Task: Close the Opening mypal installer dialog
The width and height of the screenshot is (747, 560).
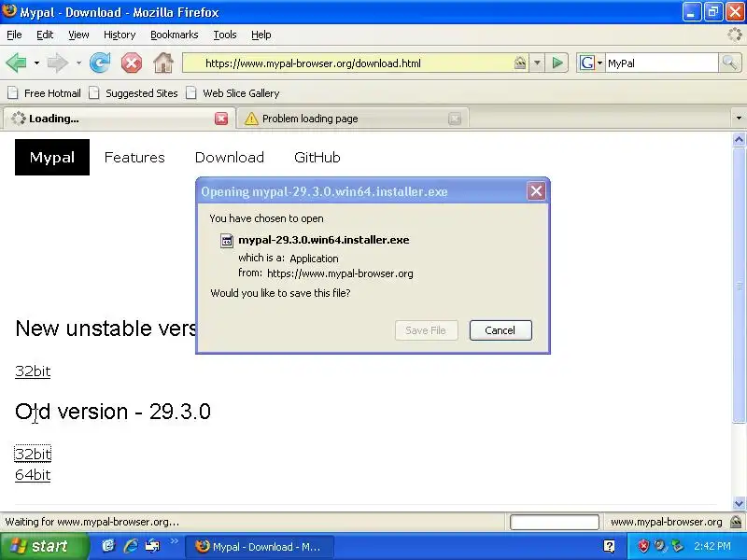Action: pos(536,191)
